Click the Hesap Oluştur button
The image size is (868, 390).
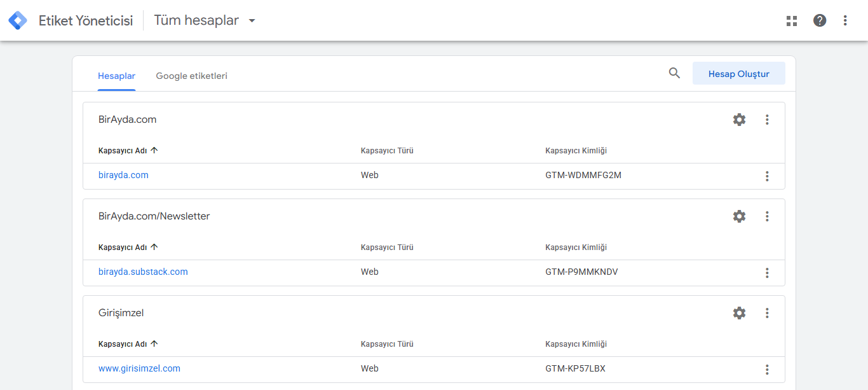[x=739, y=73]
